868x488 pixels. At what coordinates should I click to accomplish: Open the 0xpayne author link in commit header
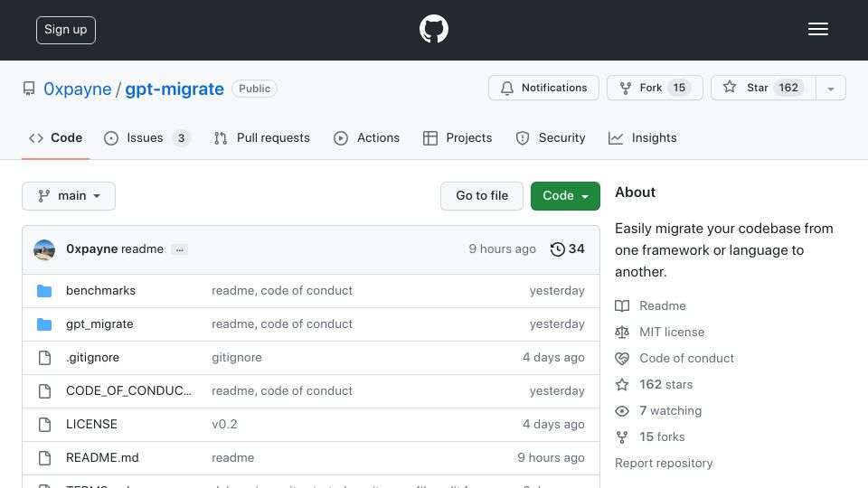click(92, 249)
